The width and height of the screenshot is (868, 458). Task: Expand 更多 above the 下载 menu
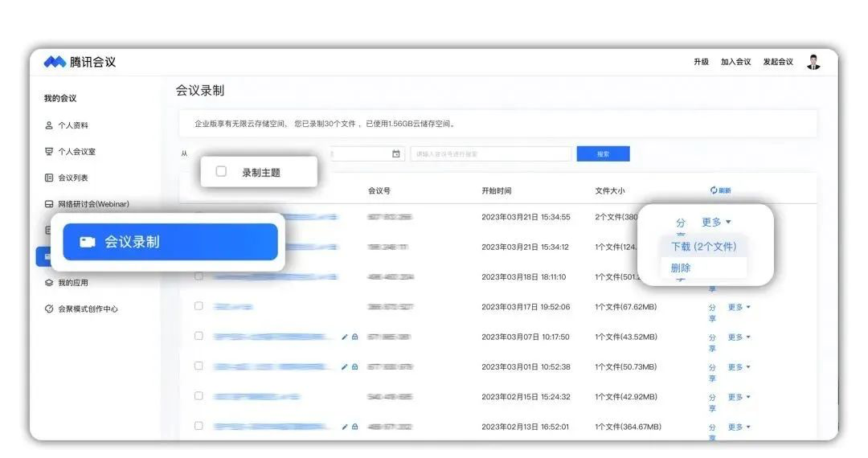(x=716, y=222)
